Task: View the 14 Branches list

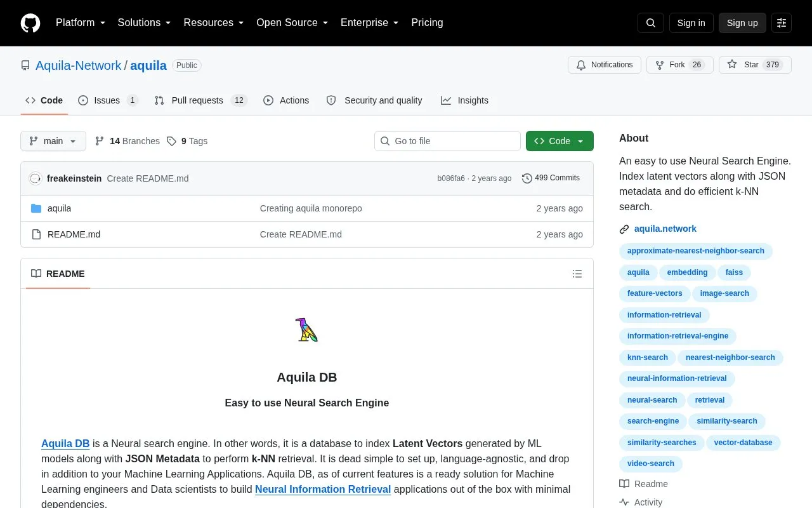Action: coord(128,141)
